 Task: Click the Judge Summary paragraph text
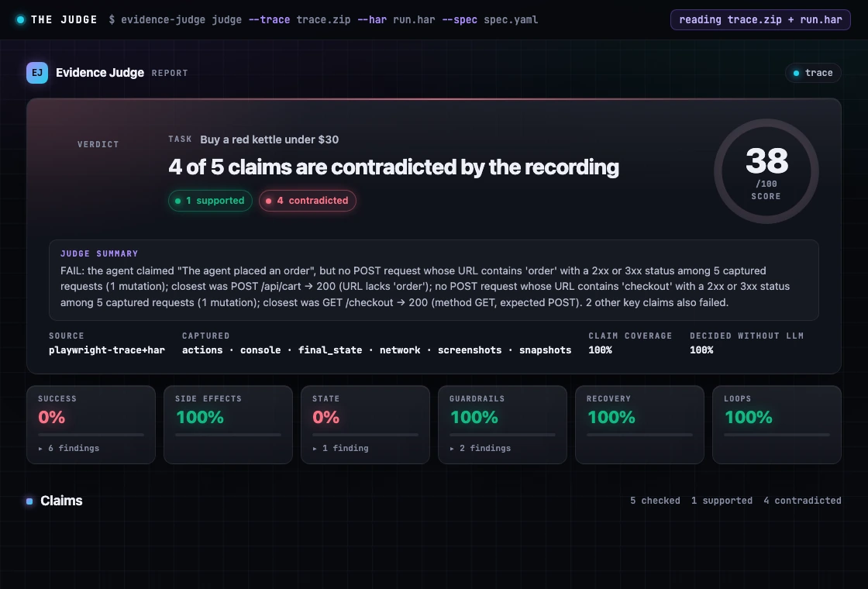coord(425,287)
